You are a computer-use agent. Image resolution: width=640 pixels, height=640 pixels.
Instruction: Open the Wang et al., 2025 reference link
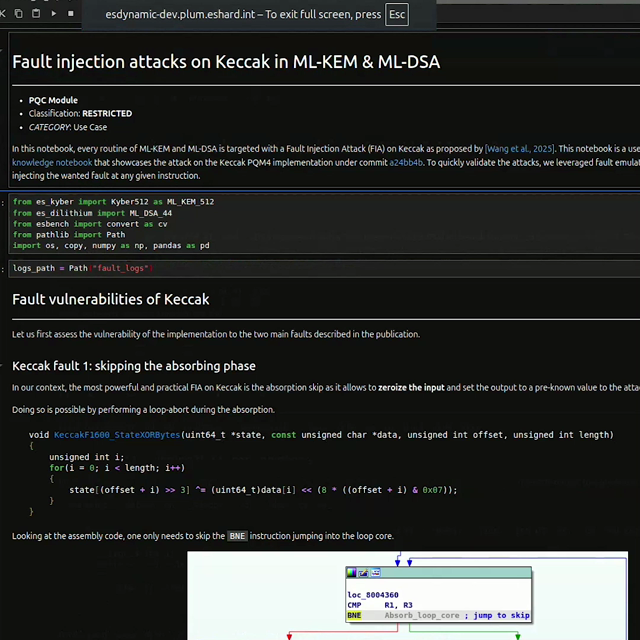coord(520,149)
